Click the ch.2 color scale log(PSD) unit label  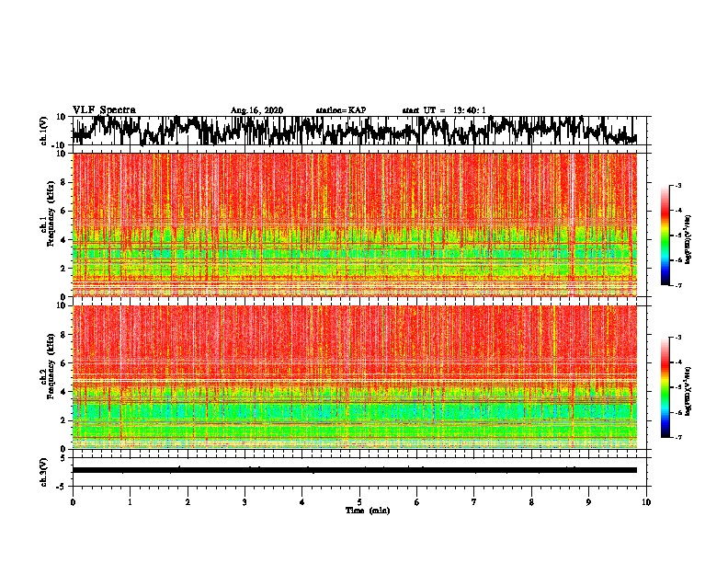688,390
